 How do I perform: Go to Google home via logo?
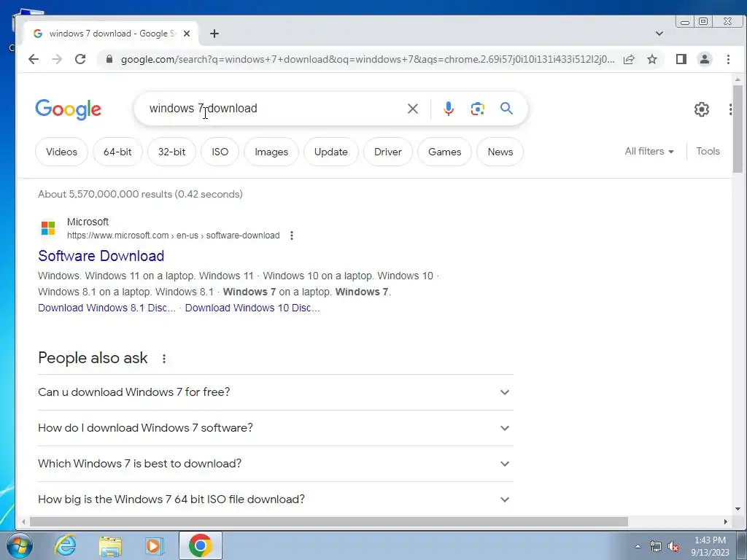pyautogui.click(x=68, y=109)
